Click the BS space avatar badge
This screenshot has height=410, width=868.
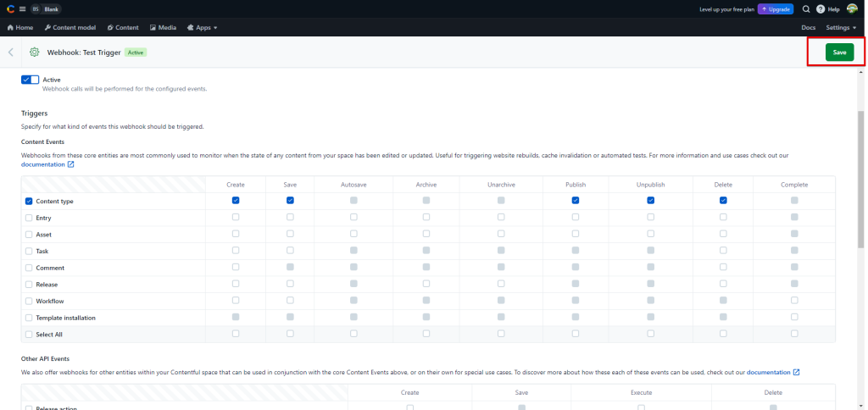pos(36,8)
